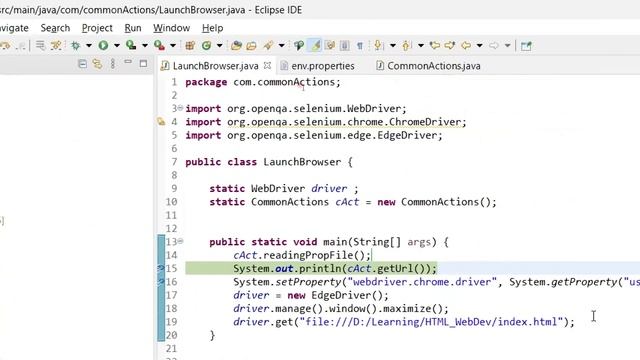Click the 'webdriver.chrome.driver' string
This screenshot has height=360, width=640.
(422, 282)
